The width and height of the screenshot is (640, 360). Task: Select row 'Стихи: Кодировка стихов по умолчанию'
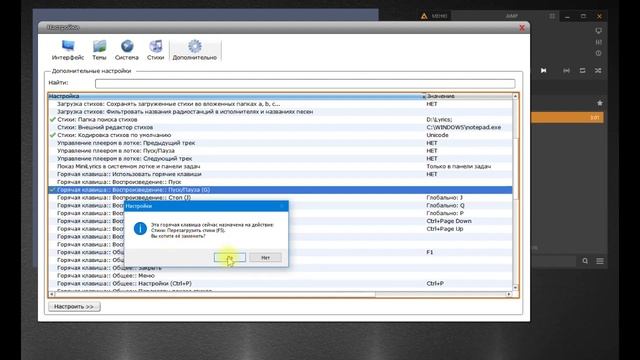tap(280, 135)
